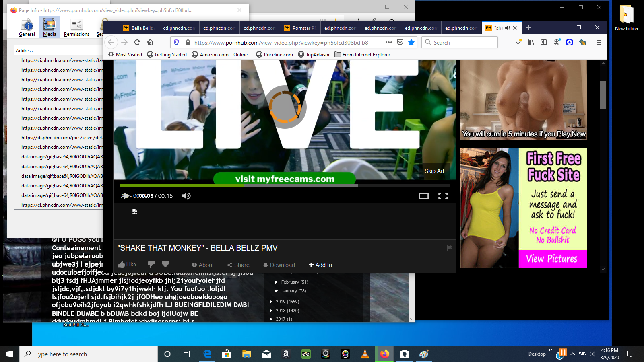
Task: Open the Firefox home page icon
Action: pyautogui.click(x=150, y=42)
